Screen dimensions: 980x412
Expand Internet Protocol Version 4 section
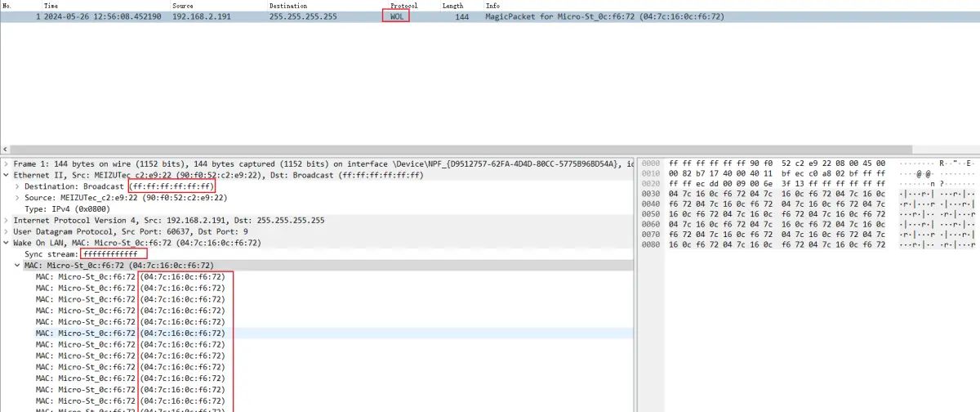pyautogui.click(x=7, y=221)
